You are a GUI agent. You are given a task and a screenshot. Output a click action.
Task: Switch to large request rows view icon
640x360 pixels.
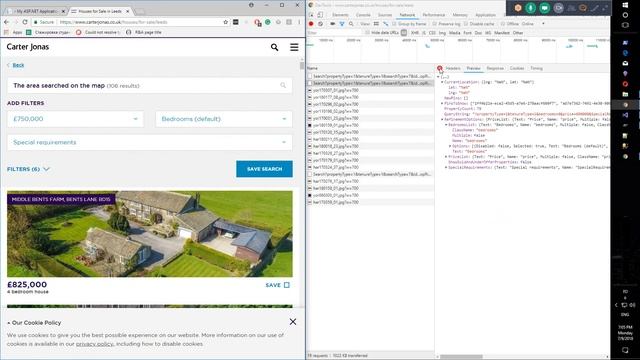coord(376,24)
